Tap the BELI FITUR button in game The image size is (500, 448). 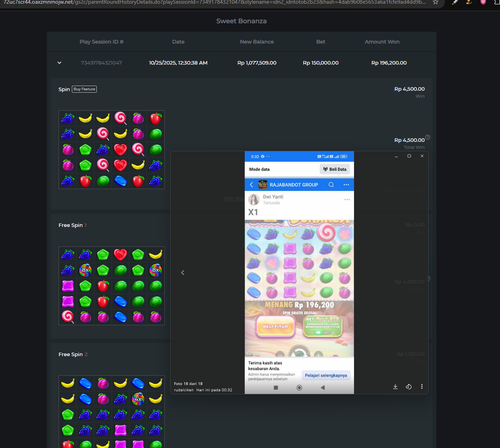click(275, 326)
